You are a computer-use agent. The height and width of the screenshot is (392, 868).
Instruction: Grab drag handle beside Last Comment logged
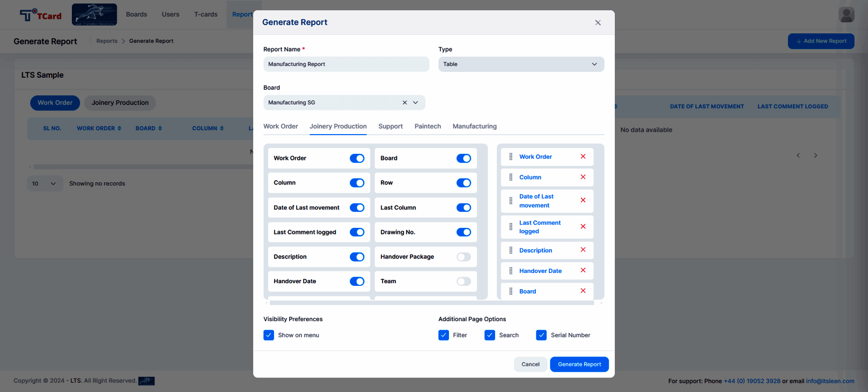(x=511, y=227)
